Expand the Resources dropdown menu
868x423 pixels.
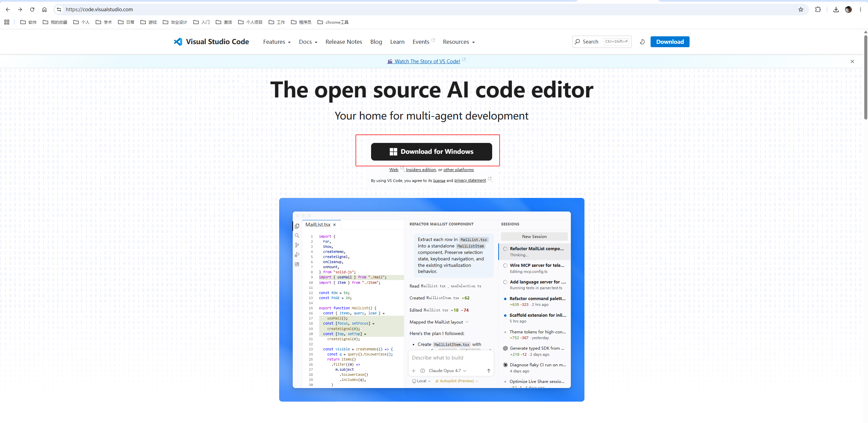click(459, 42)
